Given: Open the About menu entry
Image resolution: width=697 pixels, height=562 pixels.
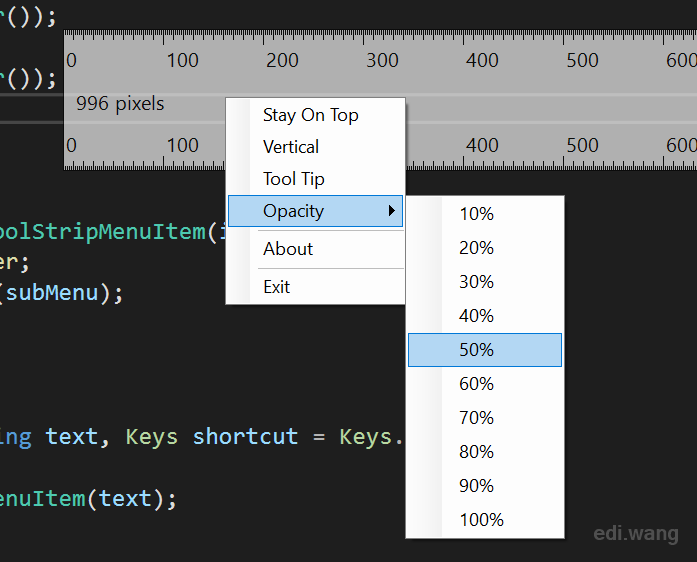Looking at the screenshot, I should (315, 249).
